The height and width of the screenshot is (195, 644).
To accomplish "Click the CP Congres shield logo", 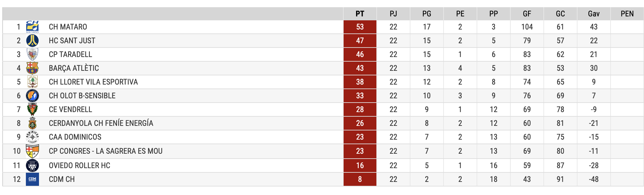I will (x=32, y=151).
